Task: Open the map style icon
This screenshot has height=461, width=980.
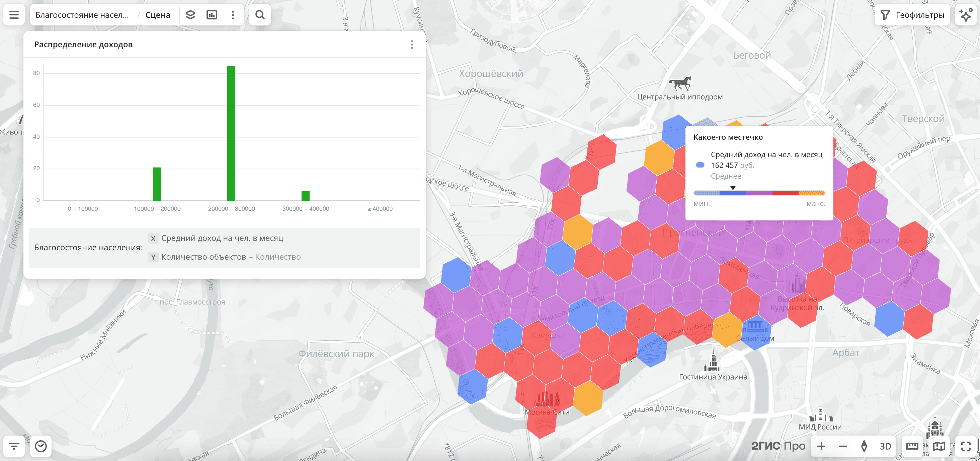Action: 939,446
